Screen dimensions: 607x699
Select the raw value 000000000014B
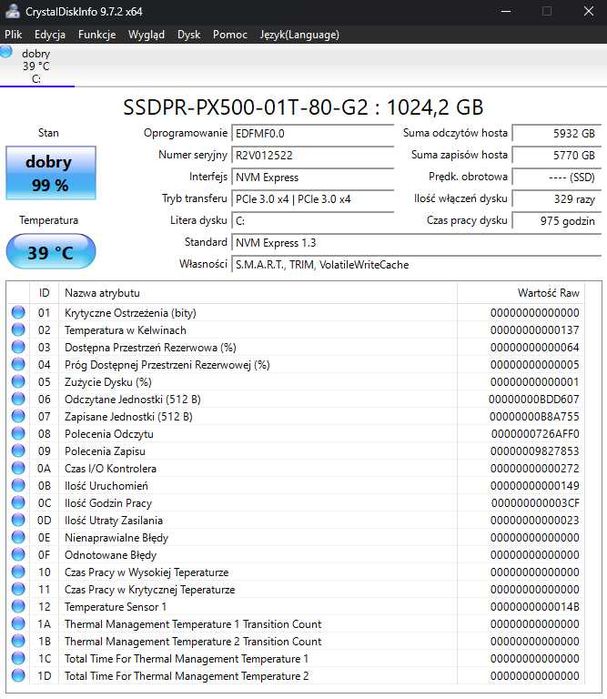coord(535,607)
